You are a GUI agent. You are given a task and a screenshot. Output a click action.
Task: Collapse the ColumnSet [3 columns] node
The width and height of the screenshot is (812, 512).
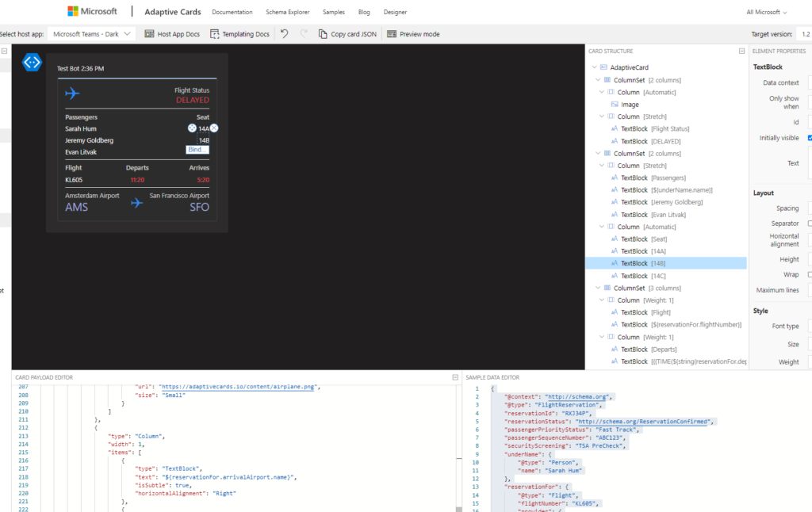[x=598, y=288]
